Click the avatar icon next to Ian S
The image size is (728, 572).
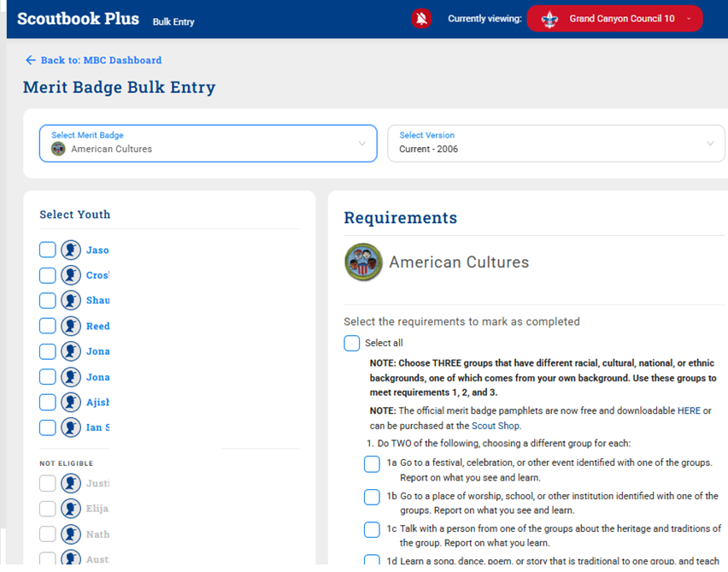click(x=71, y=428)
